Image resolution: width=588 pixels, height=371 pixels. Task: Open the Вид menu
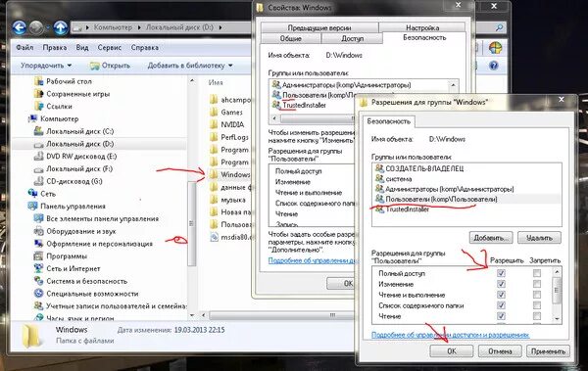82,48
